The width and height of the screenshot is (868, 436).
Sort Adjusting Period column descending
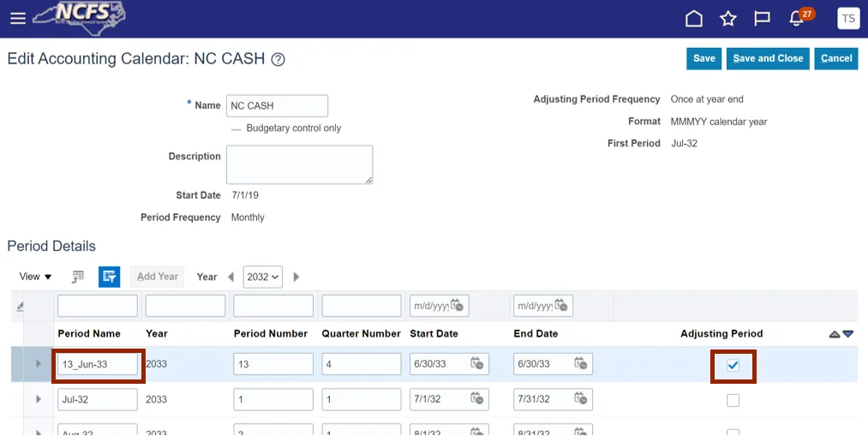[x=847, y=334]
